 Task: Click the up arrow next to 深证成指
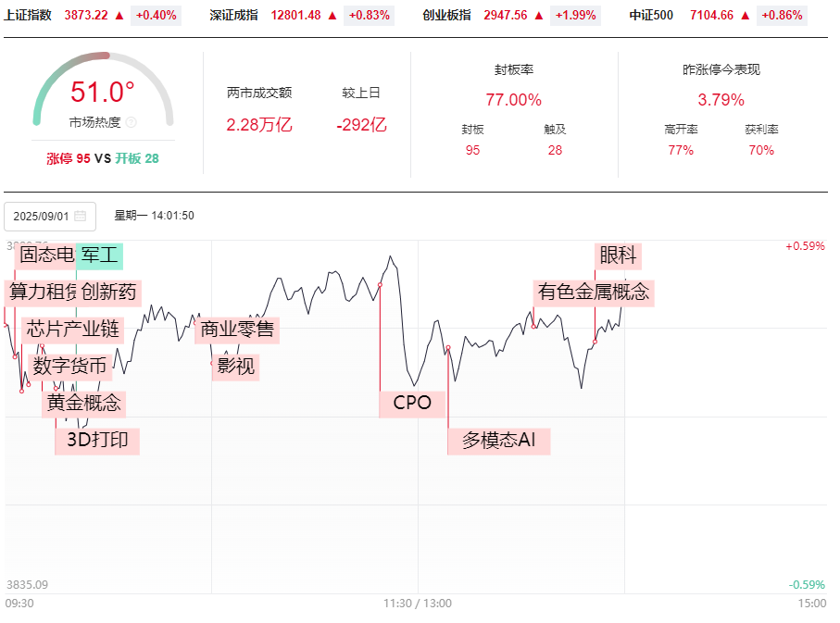coord(332,15)
